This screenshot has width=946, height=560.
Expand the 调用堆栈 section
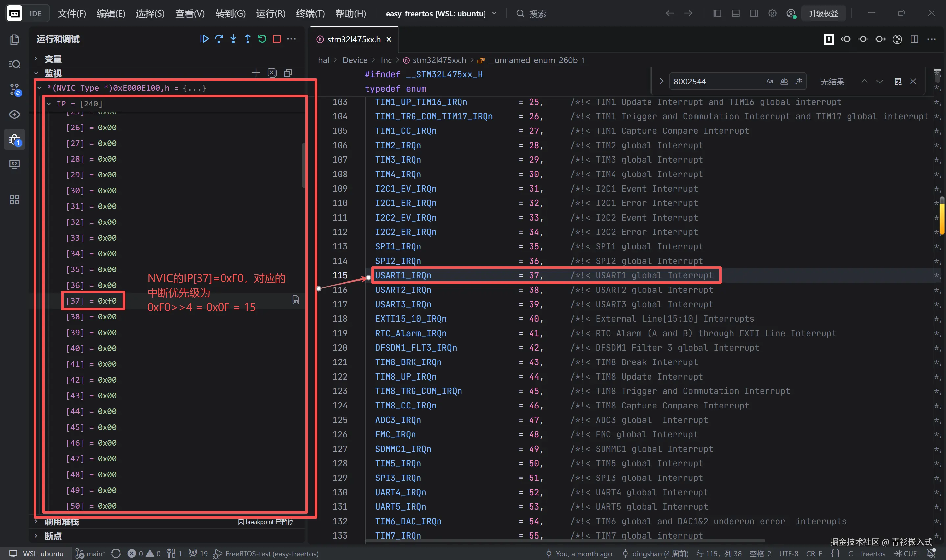coord(36,521)
